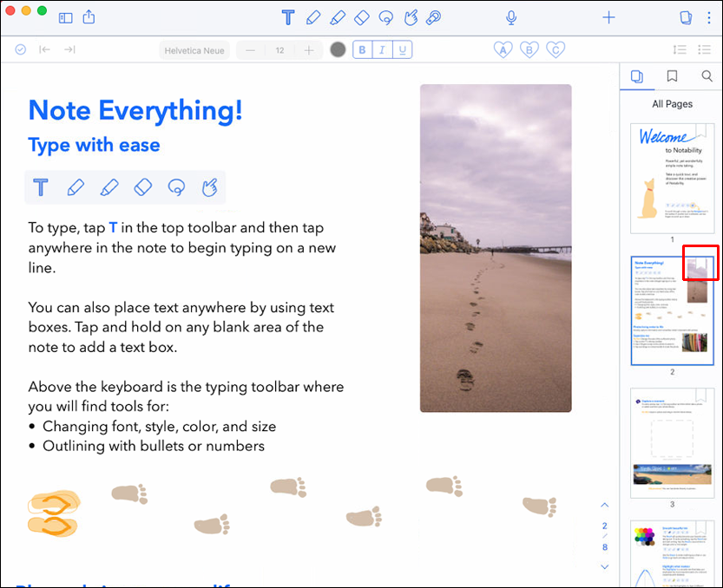Click the plus icon to add media

[609, 17]
